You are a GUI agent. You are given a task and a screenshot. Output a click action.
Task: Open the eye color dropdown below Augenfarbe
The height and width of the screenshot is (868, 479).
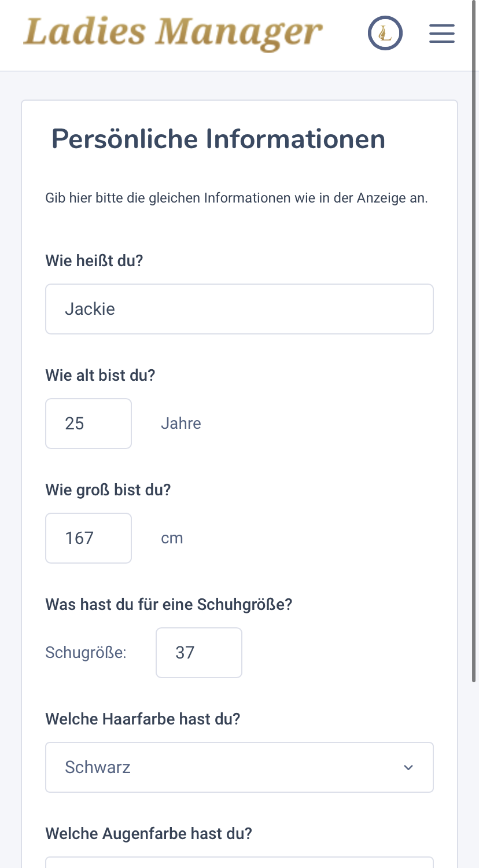click(239, 862)
